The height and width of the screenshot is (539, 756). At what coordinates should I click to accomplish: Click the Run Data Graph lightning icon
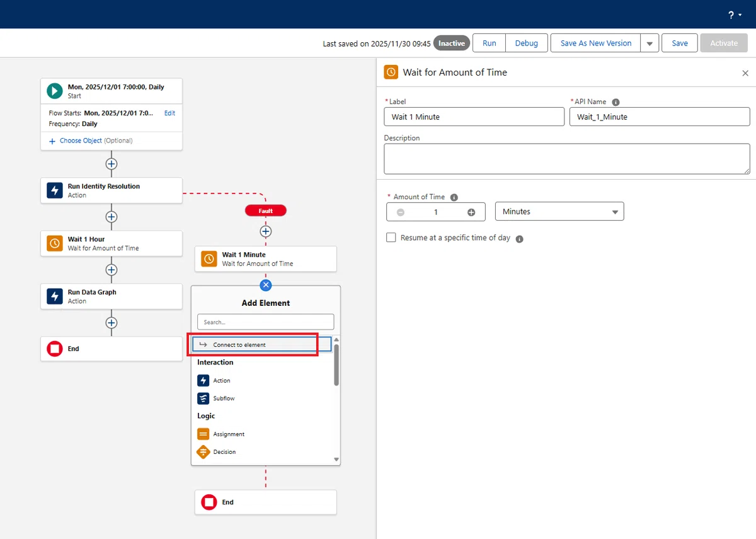[x=55, y=296]
